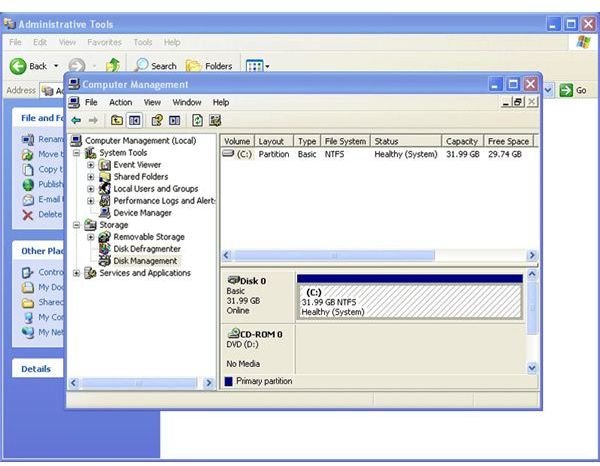Click the Show/Hide Action Pane toolbar icon
This screenshot has height=466, width=600.
click(x=174, y=121)
